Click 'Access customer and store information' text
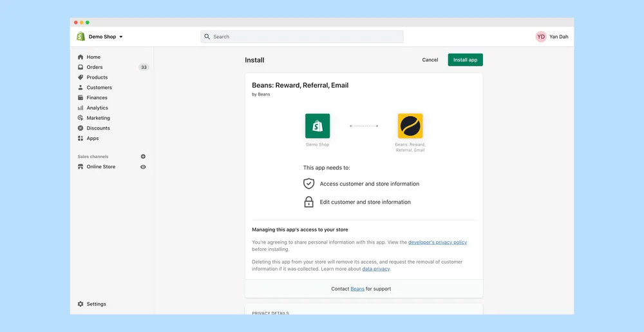644x332 pixels. pyautogui.click(x=370, y=184)
